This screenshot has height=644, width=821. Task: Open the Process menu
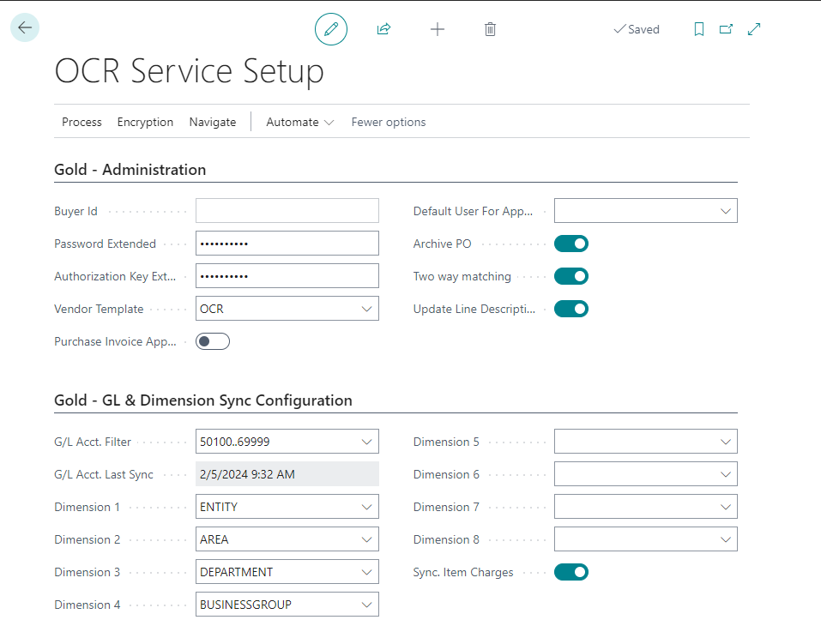pyautogui.click(x=81, y=122)
